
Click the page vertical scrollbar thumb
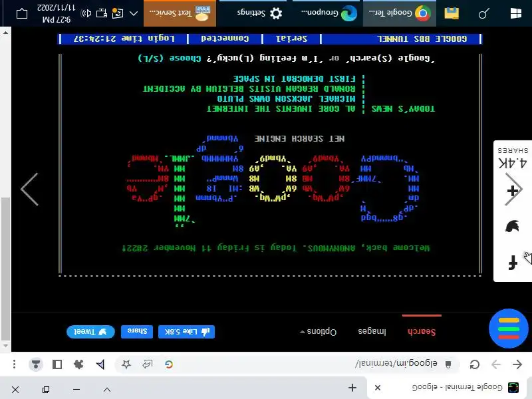tap(5, 268)
